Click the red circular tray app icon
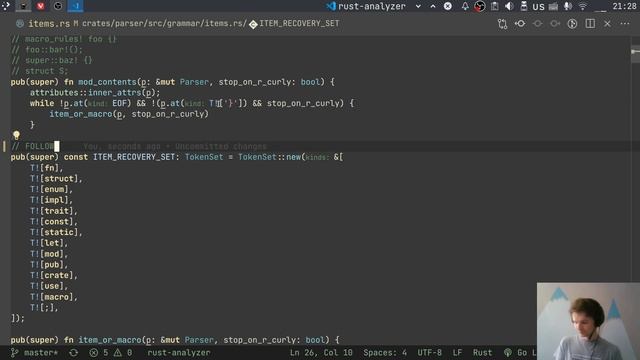The image size is (640, 360). (480, 6)
